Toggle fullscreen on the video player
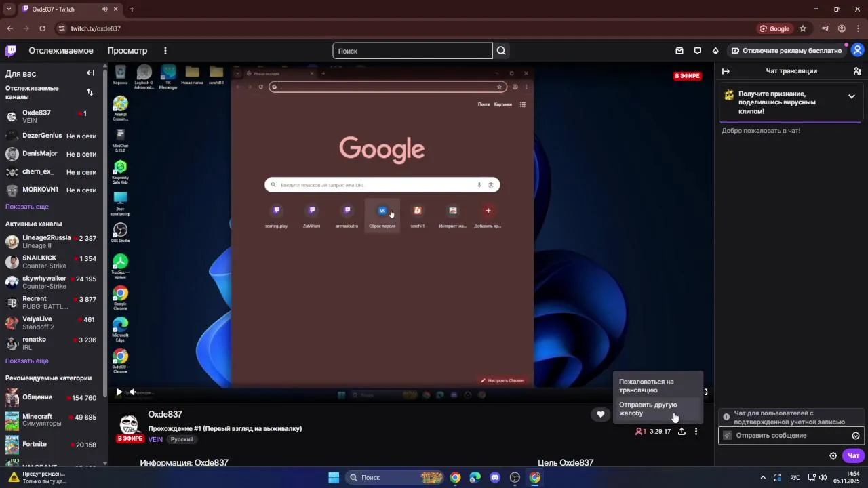 [705, 392]
